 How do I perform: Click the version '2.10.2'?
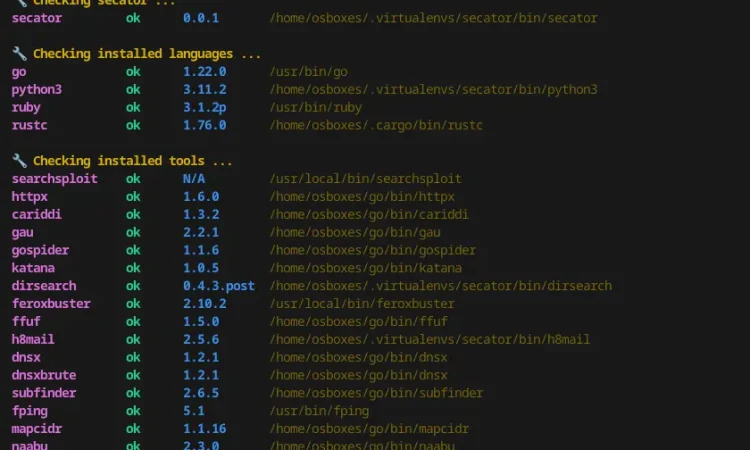click(x=205, y=304)
